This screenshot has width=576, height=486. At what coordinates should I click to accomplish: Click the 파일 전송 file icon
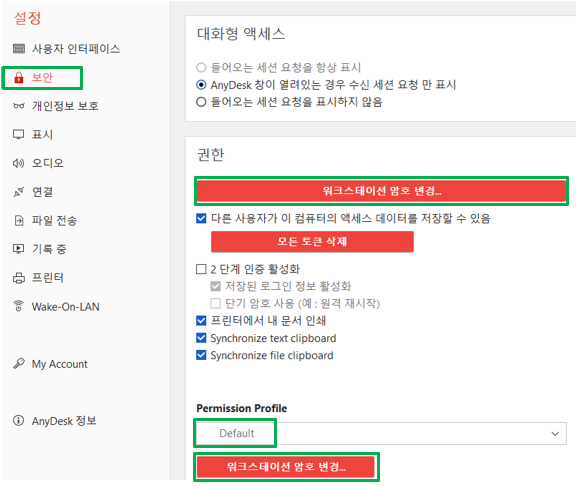19,220
